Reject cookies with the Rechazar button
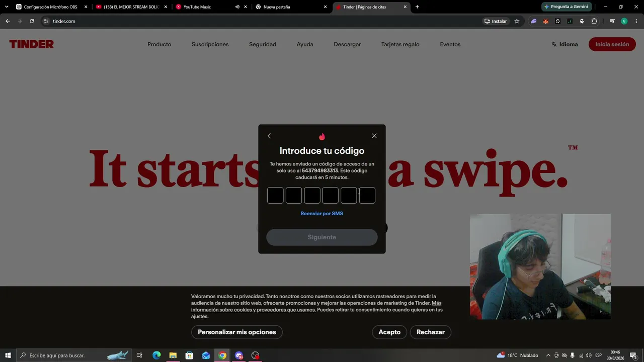This screenshot has height=362, width=644. [x=431, y=332]
